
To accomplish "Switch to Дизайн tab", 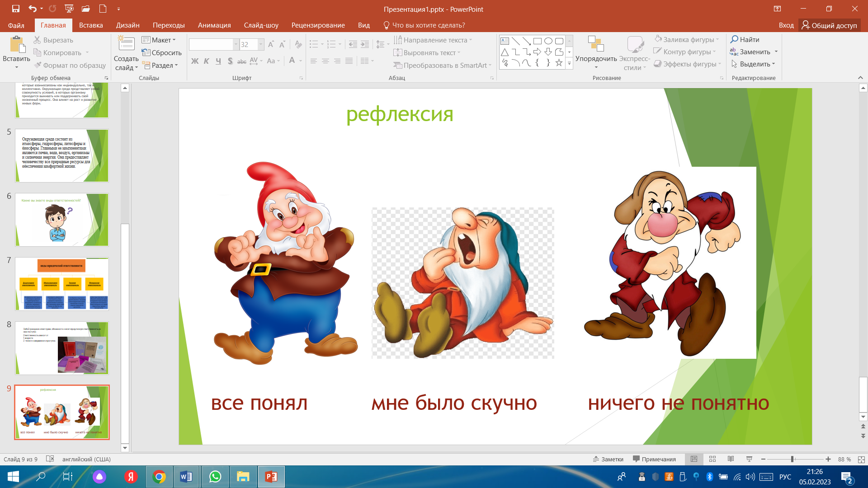I will point(128,25).
